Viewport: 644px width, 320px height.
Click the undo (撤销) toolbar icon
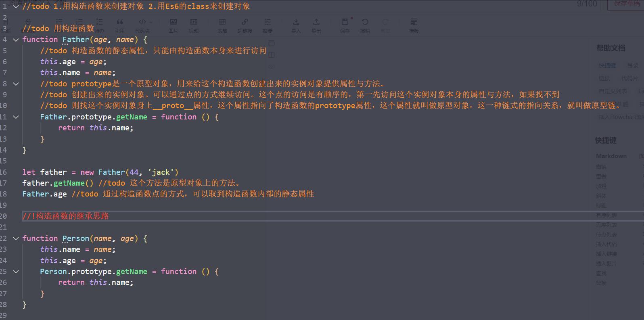tap(365, 22)
